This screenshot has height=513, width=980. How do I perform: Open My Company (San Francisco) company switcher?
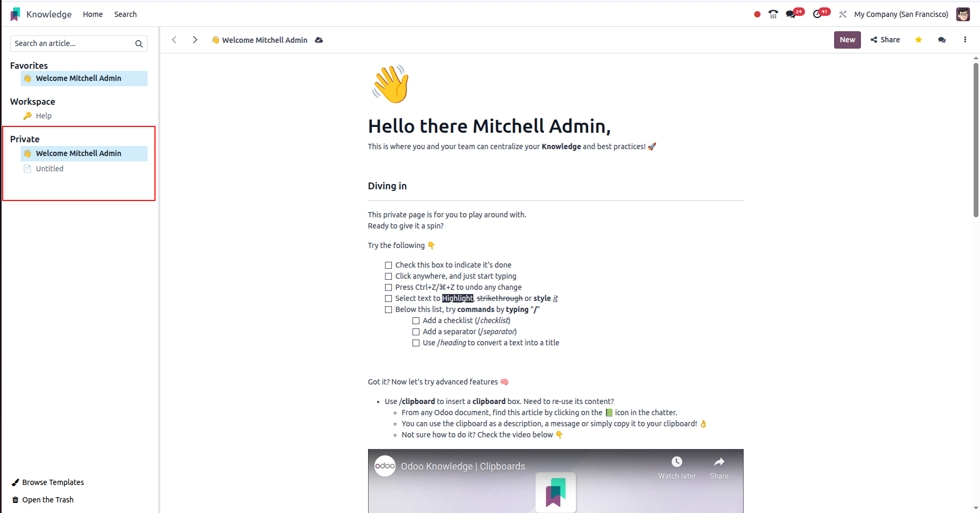point(901,14)
